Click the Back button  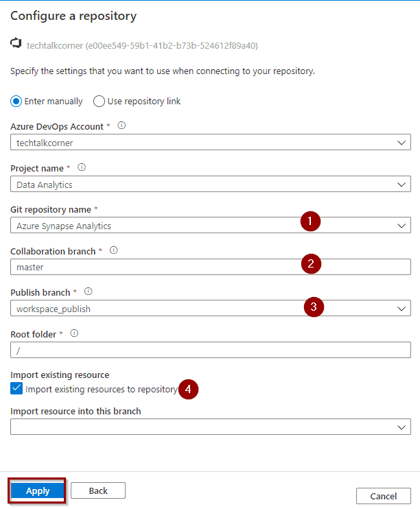pos(98,490)
